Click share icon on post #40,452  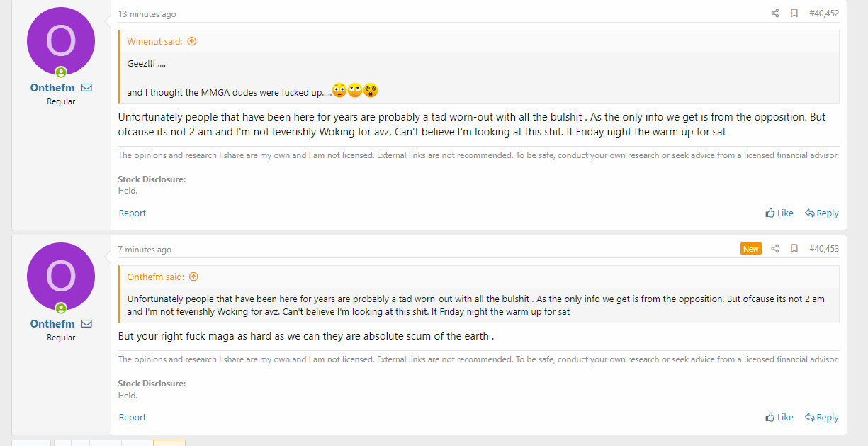pos(775,13)
